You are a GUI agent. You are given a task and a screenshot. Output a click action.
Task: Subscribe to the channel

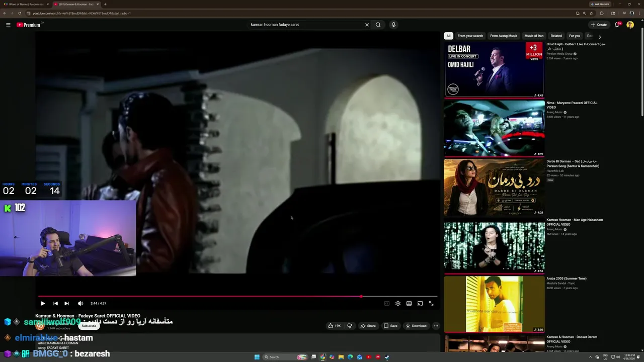(89, 326)
